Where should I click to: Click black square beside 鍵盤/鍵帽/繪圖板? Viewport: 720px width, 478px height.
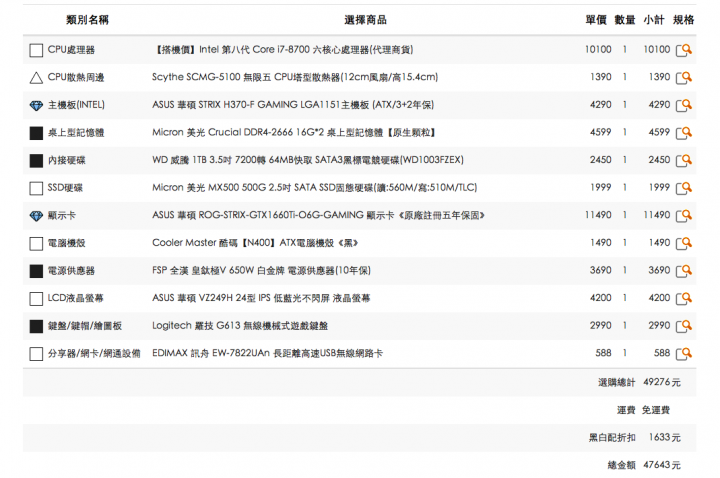[36, 326]
